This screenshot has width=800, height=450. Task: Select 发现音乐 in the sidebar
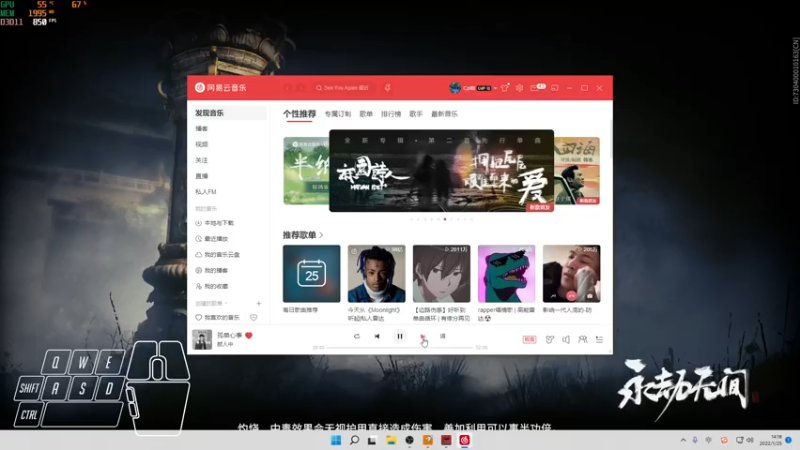[x=228, y=113]
